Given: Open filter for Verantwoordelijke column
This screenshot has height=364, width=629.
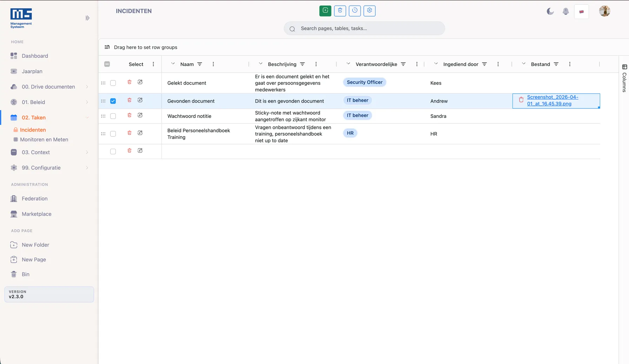Looking at the screenshot, I should point(403,64).
